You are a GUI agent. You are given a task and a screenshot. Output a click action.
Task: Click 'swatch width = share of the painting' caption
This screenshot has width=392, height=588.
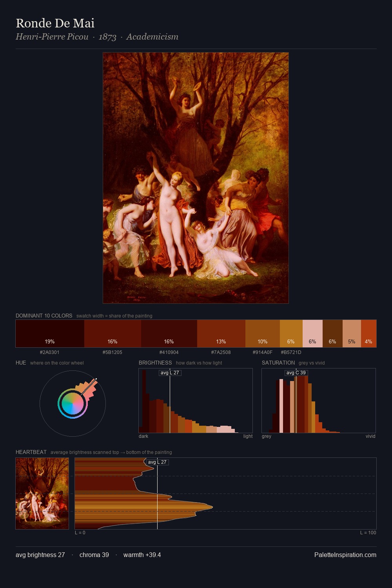[114, 316]
